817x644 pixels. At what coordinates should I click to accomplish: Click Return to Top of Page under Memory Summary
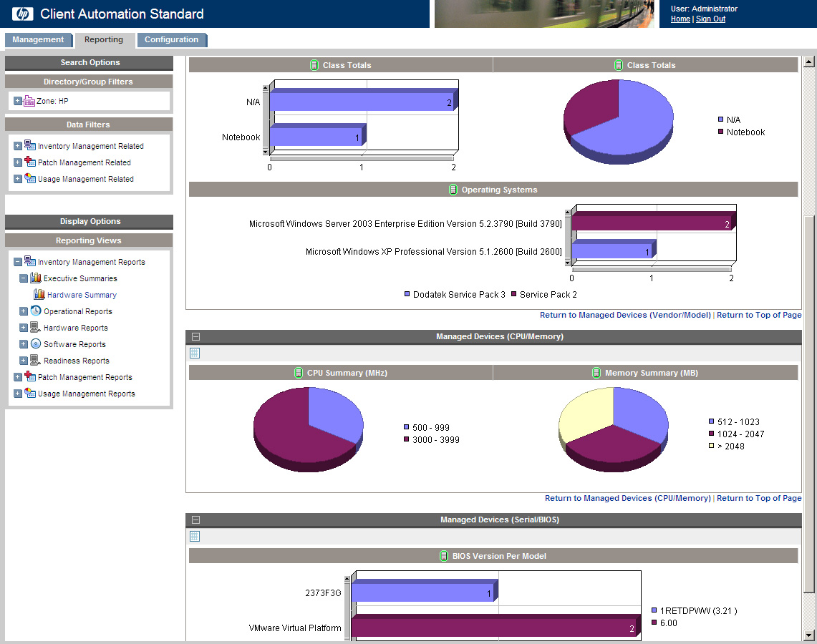[759, 498]
